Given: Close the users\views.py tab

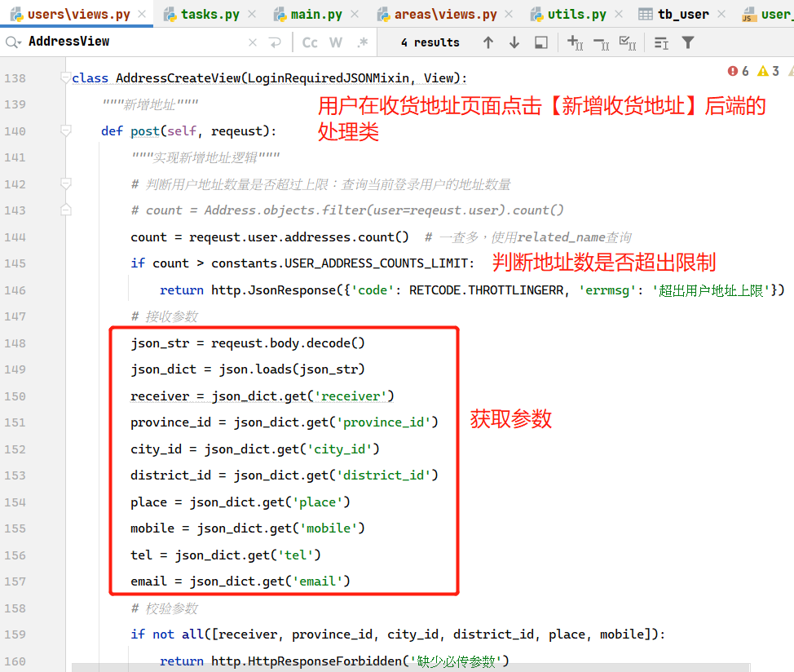Looking at the screenshot, I should click(x=143, y=14).
